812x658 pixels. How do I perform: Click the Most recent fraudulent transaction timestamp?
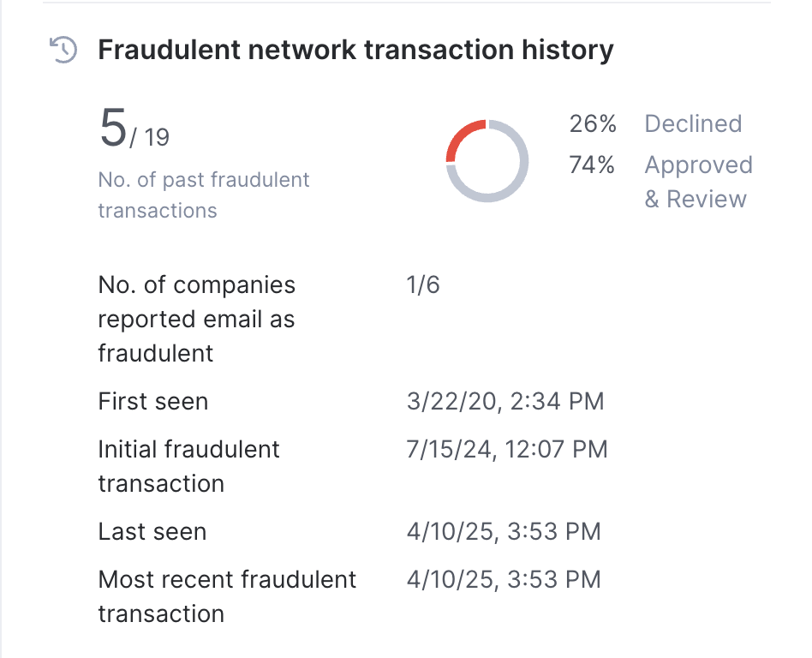point(504,579)
